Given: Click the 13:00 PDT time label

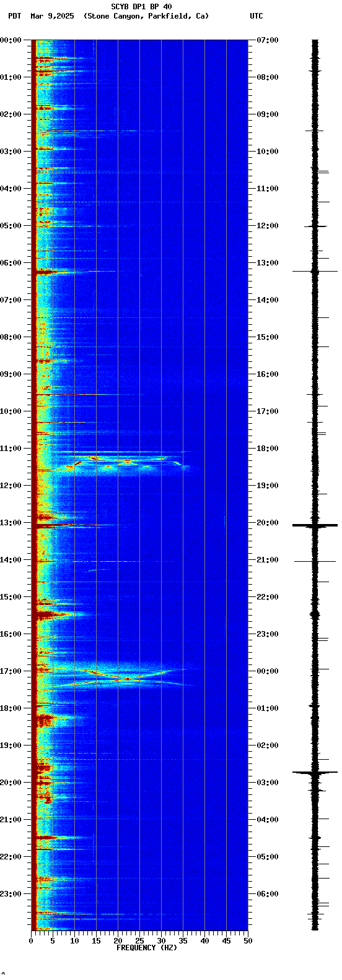Looking at the screenshot, I should [11, 523].
